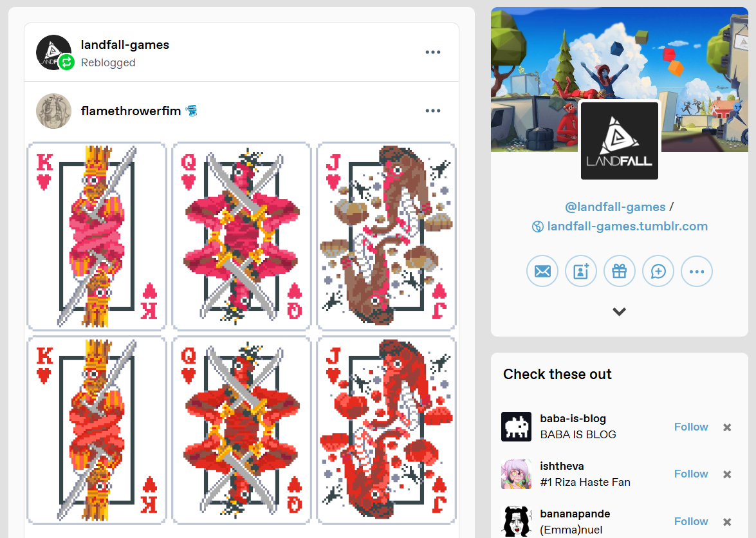756x538 pixels.
Task: Click the Landfall logo avatar in sidebar
Action: click(x=620, y=141)
